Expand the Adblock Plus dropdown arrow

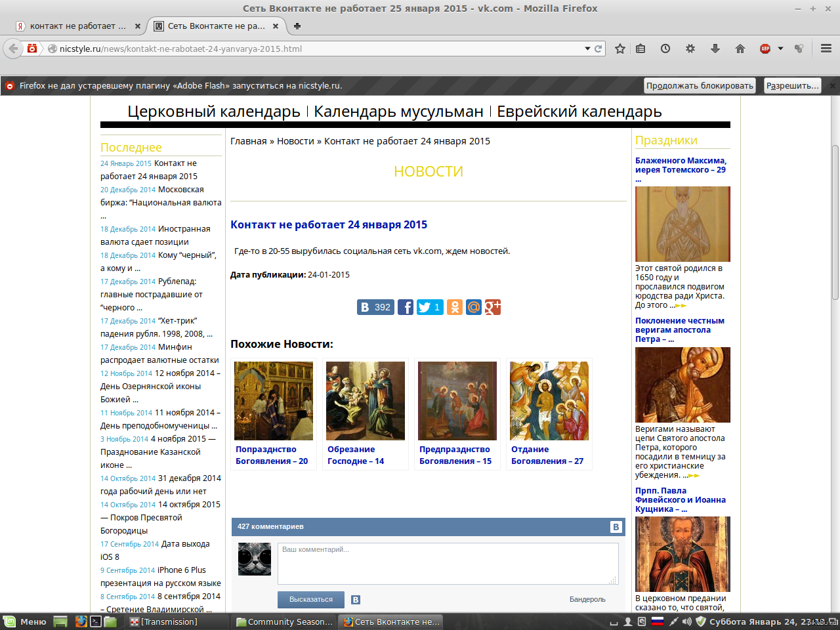(x=780, y=49)
